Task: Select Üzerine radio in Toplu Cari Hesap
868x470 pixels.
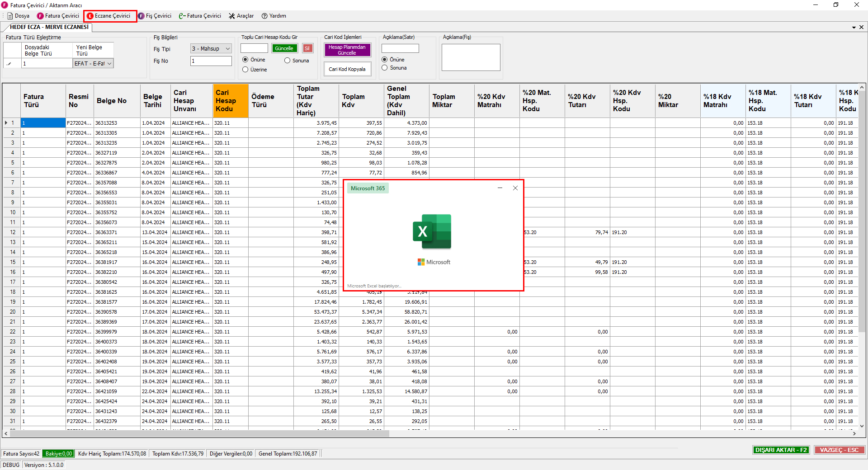Action: 245,70
